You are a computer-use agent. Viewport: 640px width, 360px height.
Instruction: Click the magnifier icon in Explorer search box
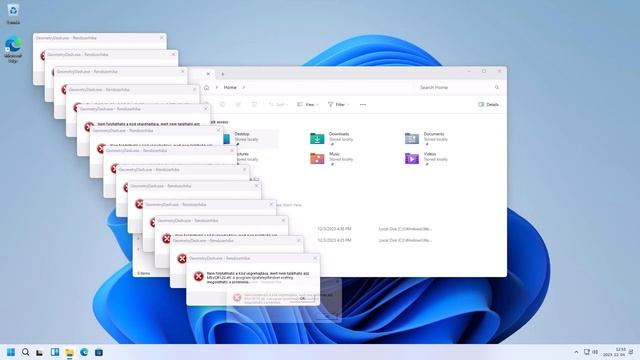[497, 87]
